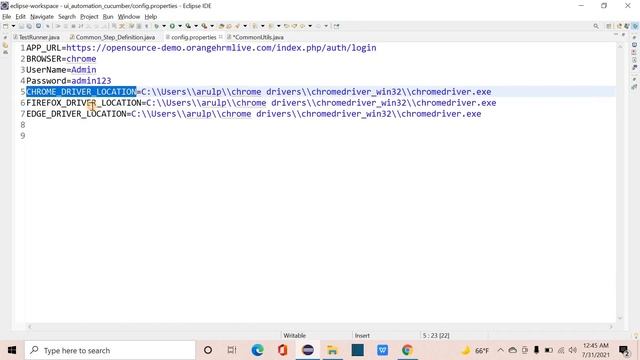Click the taskbar search box

[x=110, y=350]
